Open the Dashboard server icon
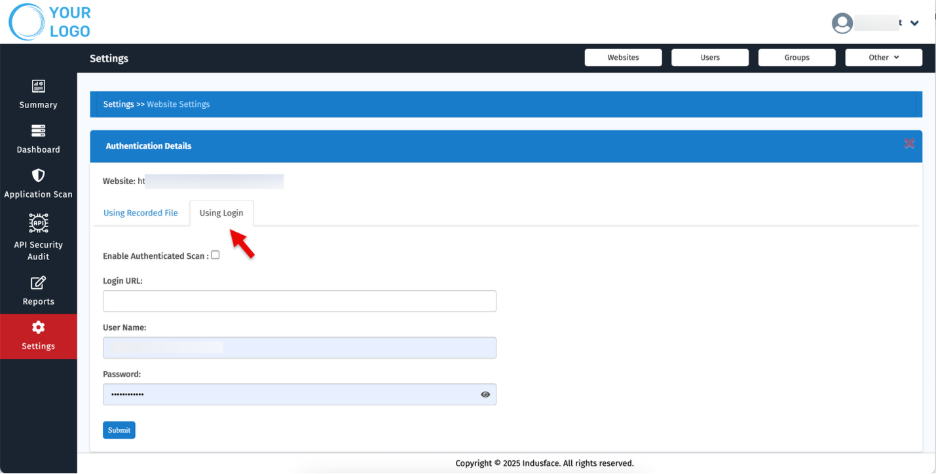 (38, 131)
